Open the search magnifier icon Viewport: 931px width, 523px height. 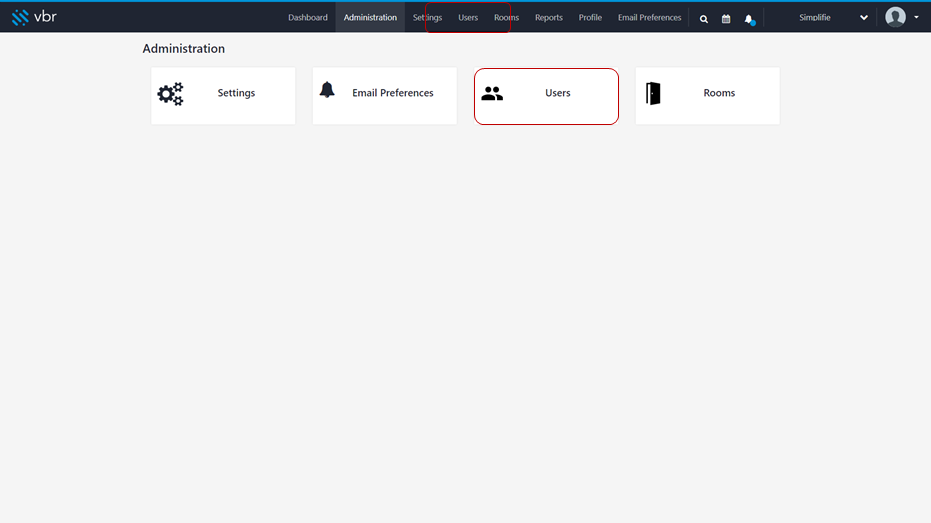pyautogui.click(x=704, y=19)
